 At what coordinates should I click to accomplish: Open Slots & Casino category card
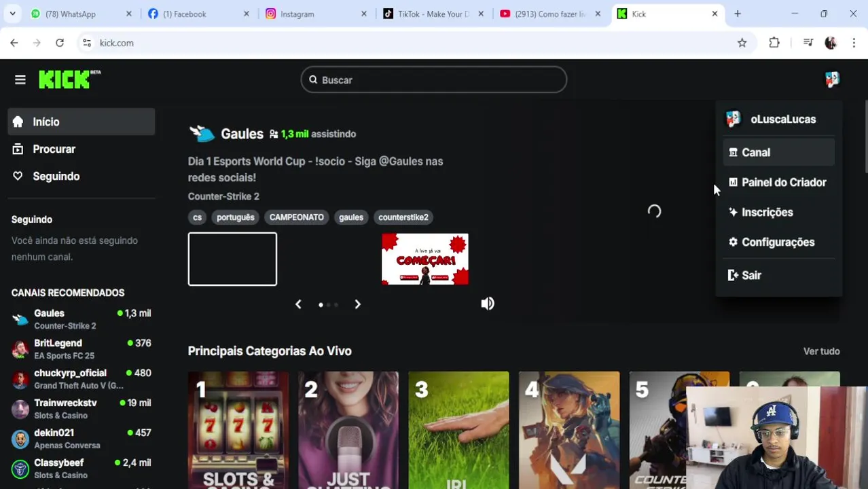[238, 430]
